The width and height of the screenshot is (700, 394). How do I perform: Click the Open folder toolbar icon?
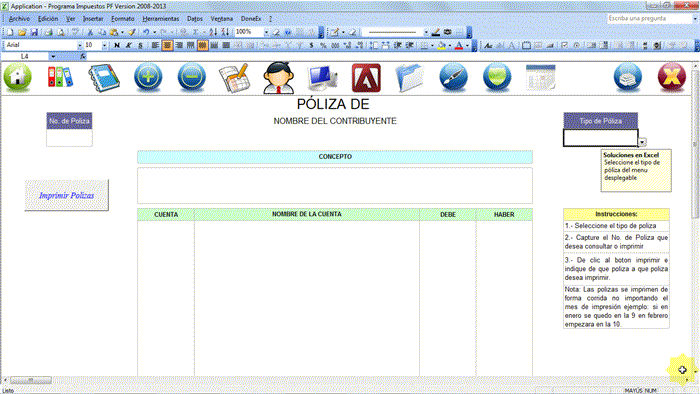[x=22, y=32]
